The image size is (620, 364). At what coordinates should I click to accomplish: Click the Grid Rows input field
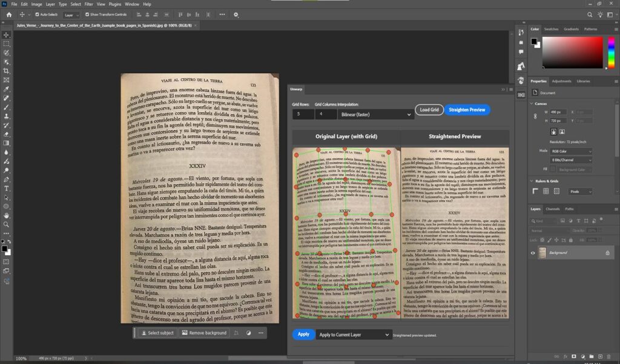pyautogui.click(x=303, y=114)
